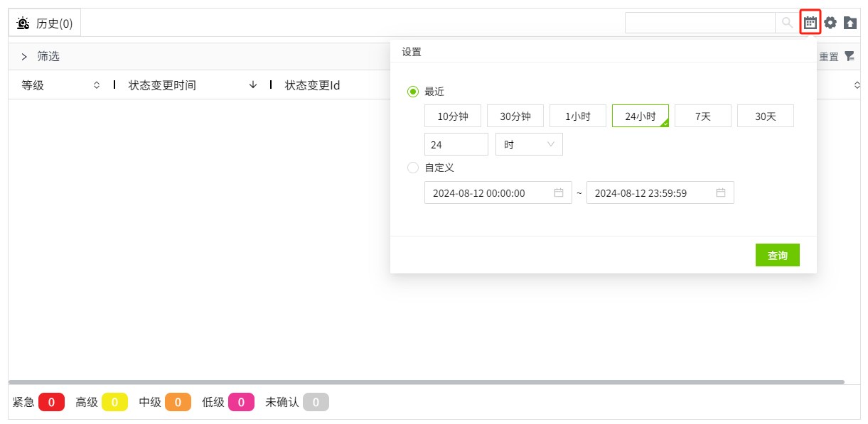This screenshot has height=424, width=868.
Task: Sort by 等级 column arrows
Action: pyautogui.click(x=97, y=85)
